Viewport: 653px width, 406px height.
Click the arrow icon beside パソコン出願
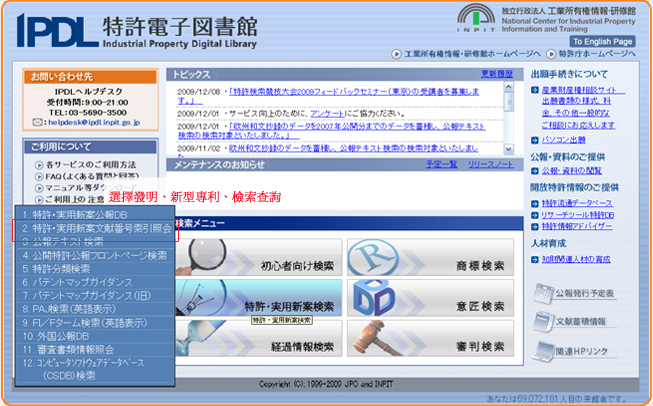point(535,141)
